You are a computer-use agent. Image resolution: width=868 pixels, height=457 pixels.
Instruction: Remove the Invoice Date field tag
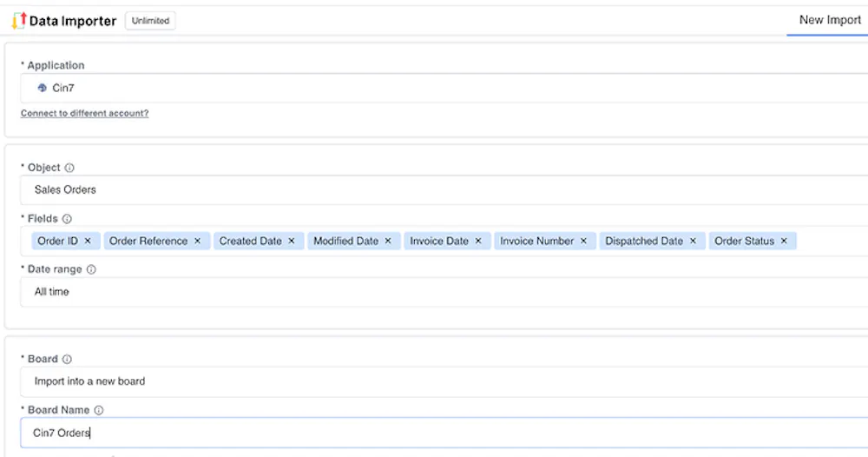478,241
